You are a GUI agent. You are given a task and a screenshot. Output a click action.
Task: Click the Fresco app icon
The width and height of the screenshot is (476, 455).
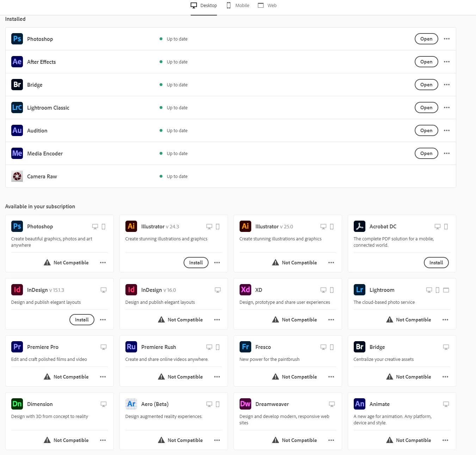pyautogui.click(x=245, y=347)
